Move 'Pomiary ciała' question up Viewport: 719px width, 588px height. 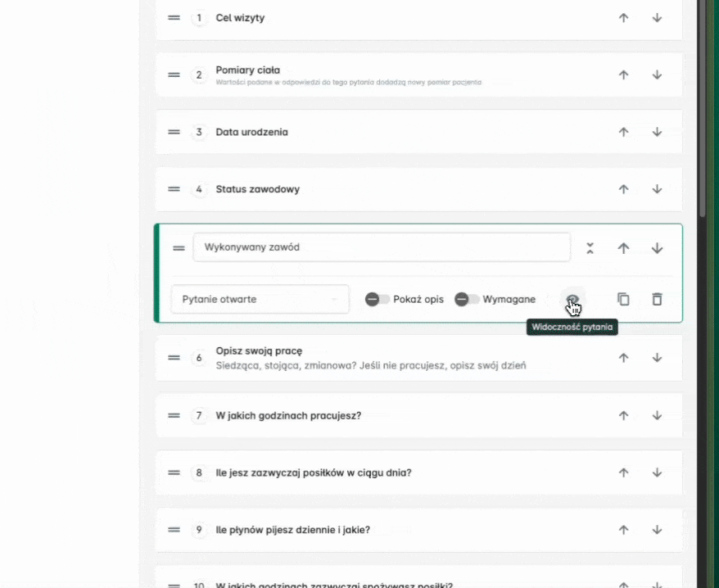tap(623, 75)
